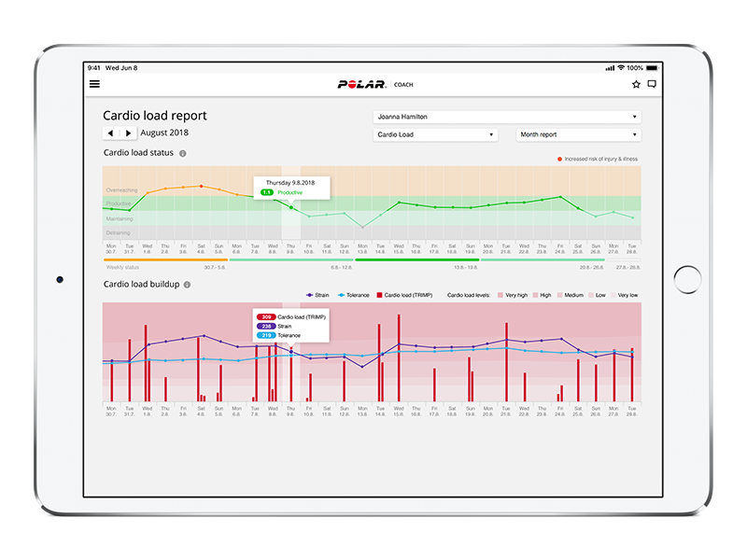Toggle the Tolerance legend item
Image resolution: width=747 pixels, height=560 pixels.
point(354,295)
